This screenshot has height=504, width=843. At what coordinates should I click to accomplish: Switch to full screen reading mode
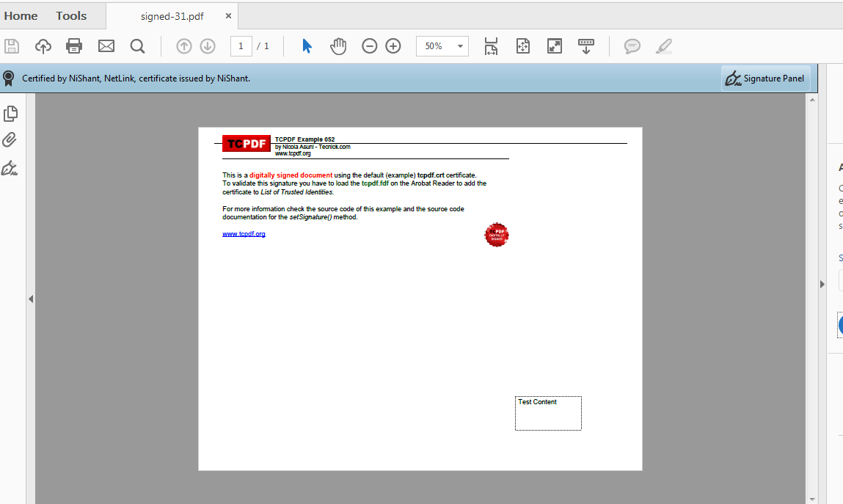554,45
